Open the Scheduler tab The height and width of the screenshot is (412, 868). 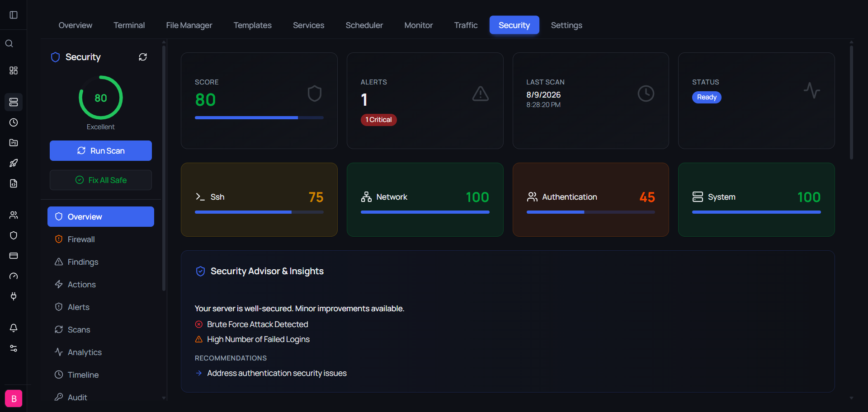pos(364,25)
